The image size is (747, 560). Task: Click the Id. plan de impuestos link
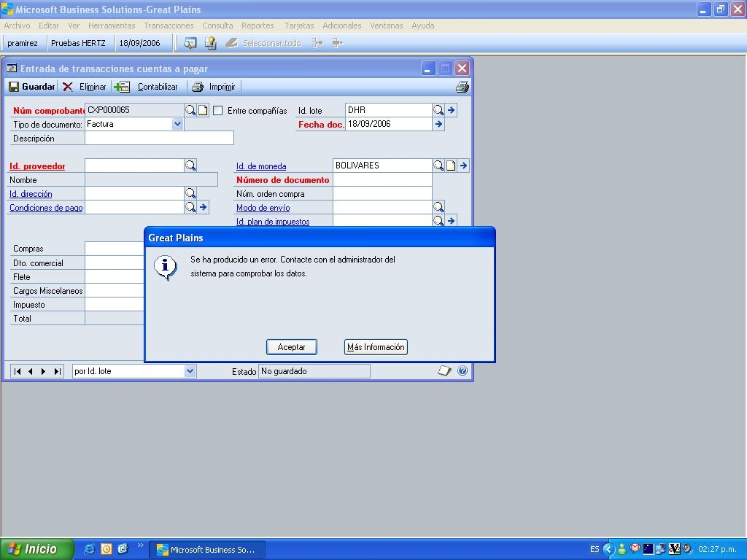pyautogui.click(x=273, y=222)
